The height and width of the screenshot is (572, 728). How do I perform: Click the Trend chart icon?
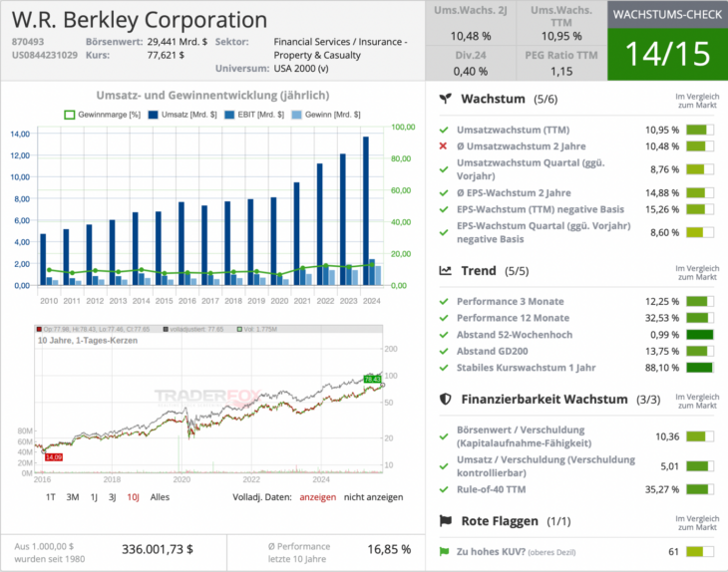(446, 270)
